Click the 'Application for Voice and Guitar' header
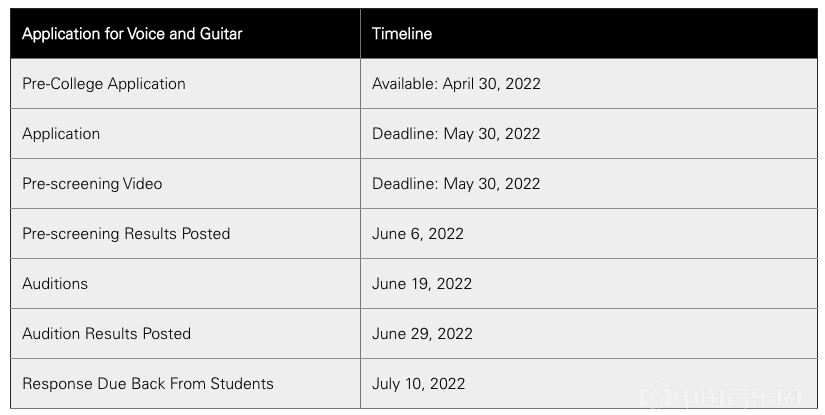The image size is (825, 415). (132, 34)
